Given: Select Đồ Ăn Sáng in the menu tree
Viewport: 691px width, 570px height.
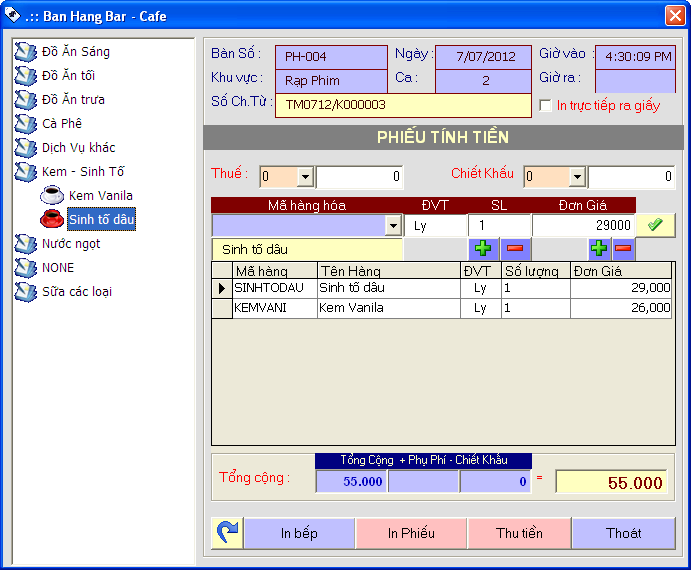Looking at the screenshot, I should click(x=76, y=52).
